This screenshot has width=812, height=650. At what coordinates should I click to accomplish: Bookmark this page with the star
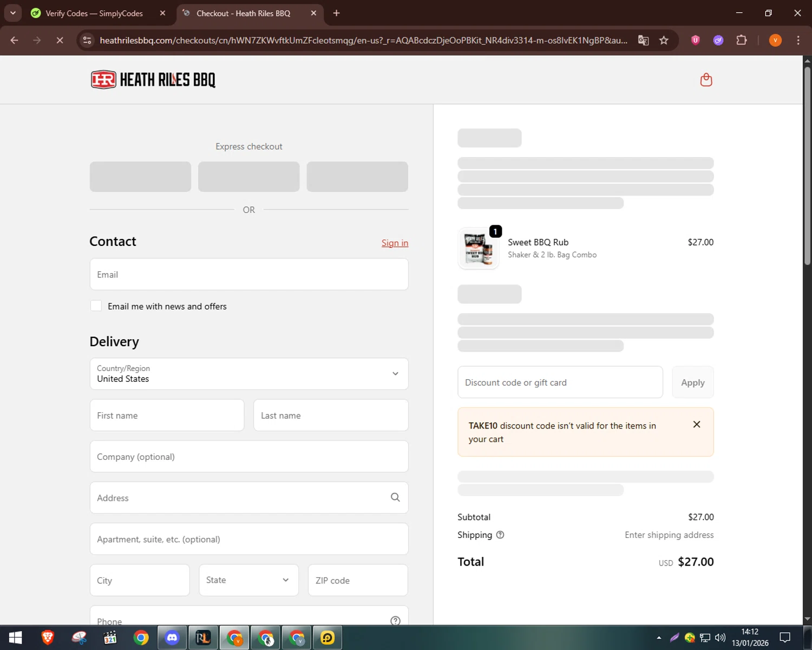pyautogui.click(x=664, y=40)
